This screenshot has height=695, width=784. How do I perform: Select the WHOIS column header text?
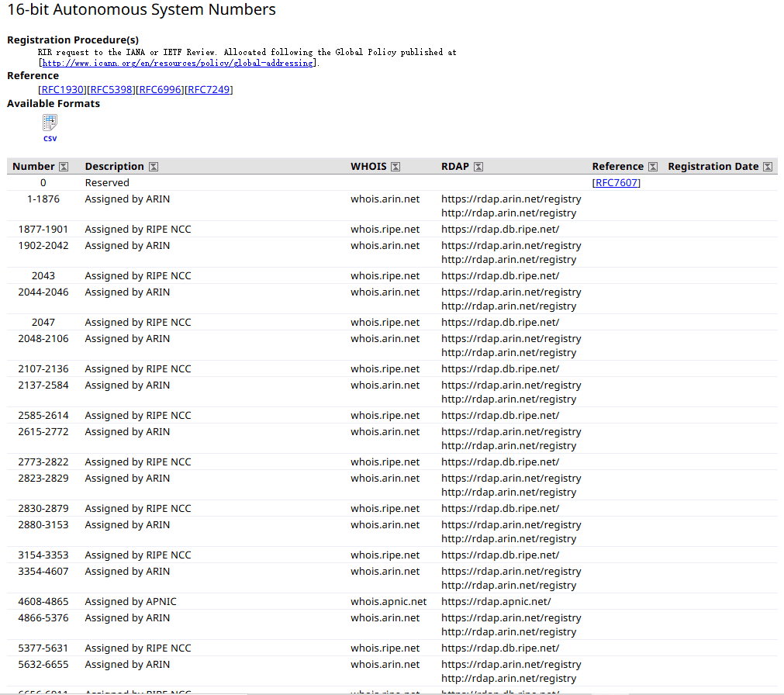[x=368, y=167]
